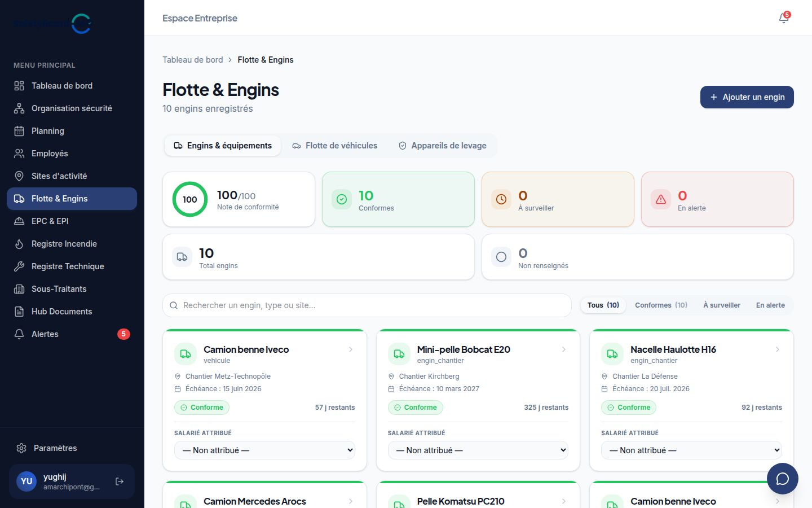This screenshot has width=812, height=508.
Task: Click the Tableau de bord sidebar icon
Action: (x=19, y=86)
